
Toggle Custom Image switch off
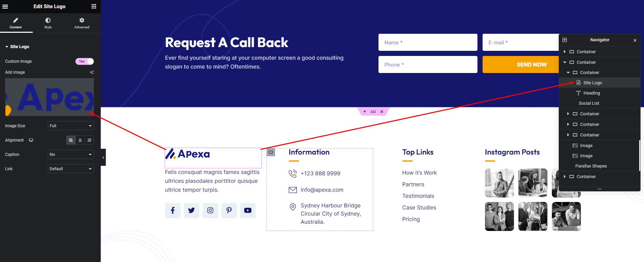(84, 61)
